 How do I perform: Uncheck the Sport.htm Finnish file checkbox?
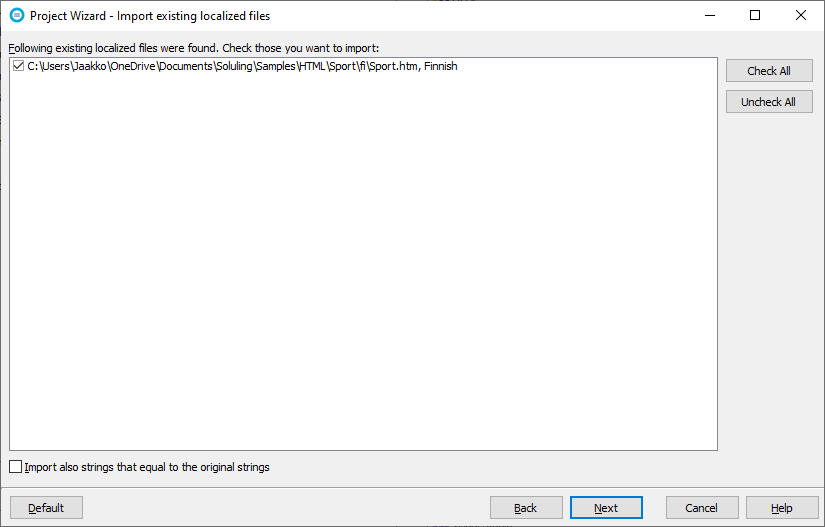[18, 66]
